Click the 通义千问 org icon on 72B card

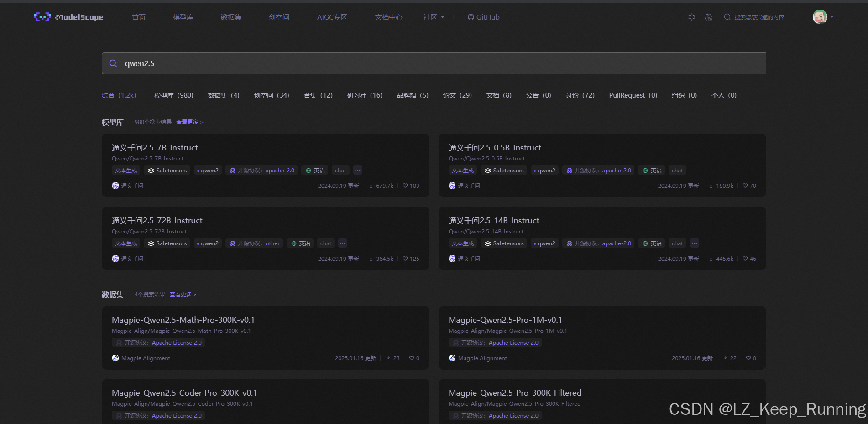pyautogui.click(x=115, y=259)
